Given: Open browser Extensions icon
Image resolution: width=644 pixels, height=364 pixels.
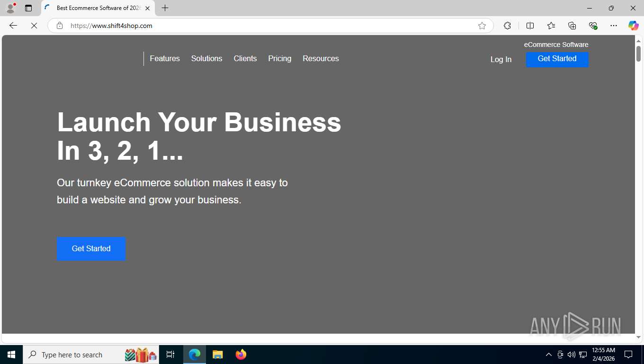Looking at the screenshot, I should [507, 26].
